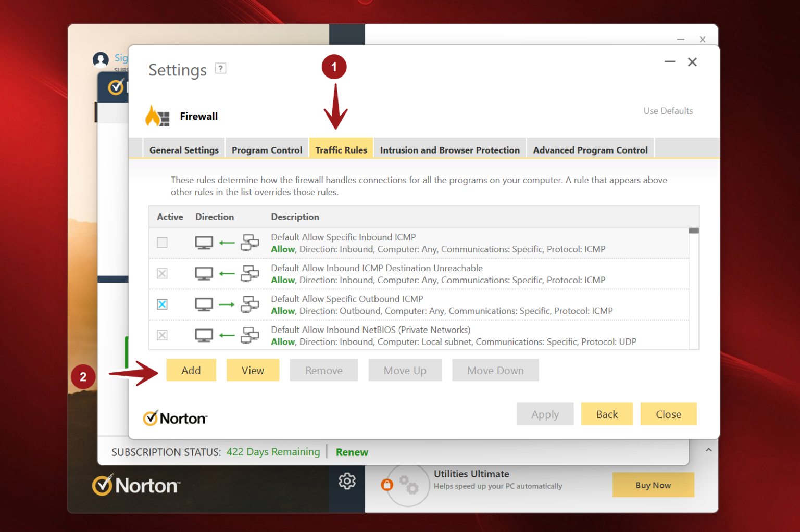Toggle the ICMP Destination Unreachable rule checkbox

[162, 274]
